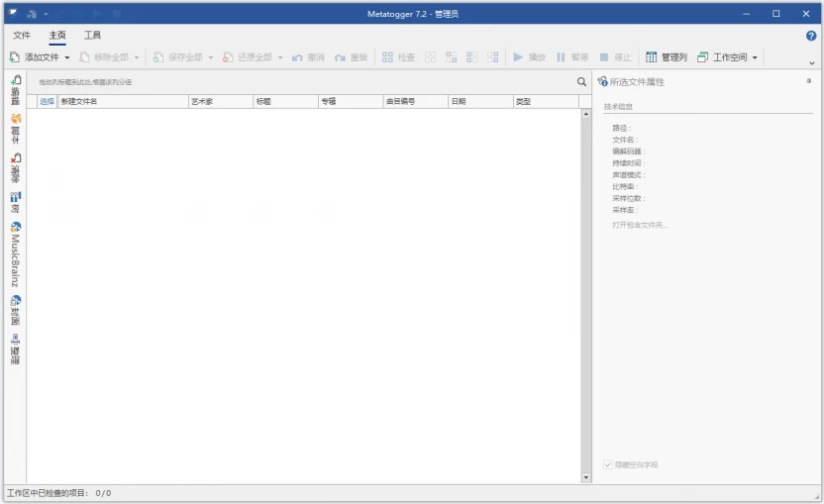Click the search magnifier icon above file list

click(x=582, y=82)
